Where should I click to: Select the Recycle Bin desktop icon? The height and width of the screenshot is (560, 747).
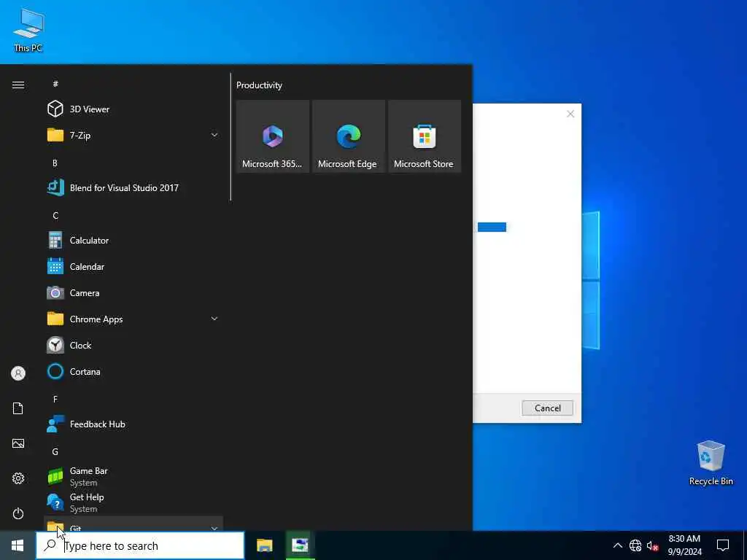click(711, 463)
